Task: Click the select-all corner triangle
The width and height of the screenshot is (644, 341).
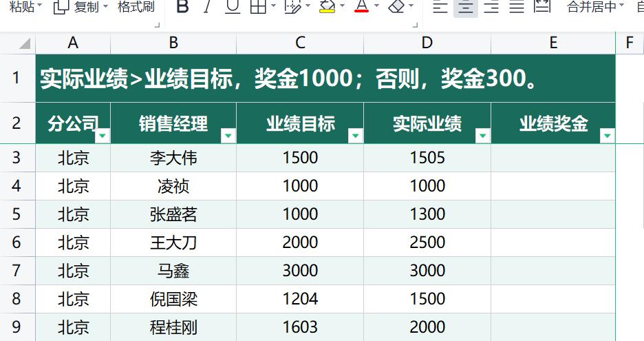Action: click(24, 43)
